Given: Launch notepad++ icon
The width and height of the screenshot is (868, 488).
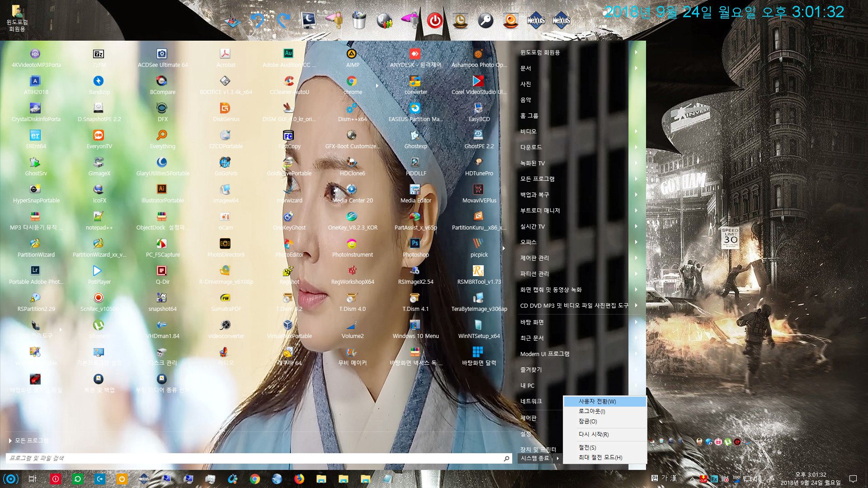Looking at the screenshot, I should tap(99, 217).
